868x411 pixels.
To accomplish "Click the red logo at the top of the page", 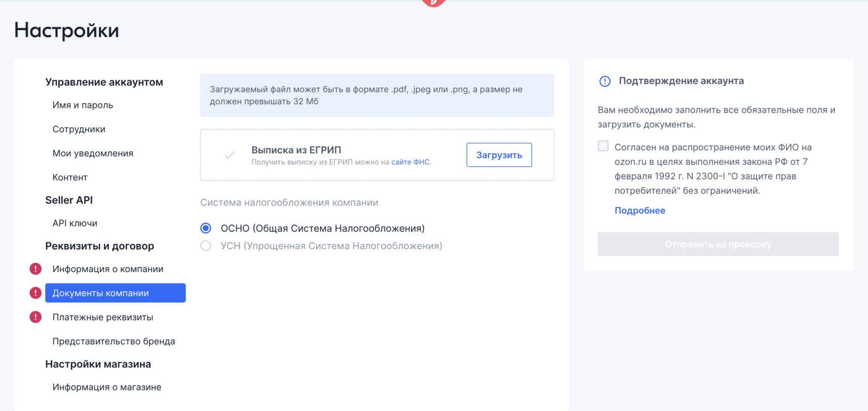I will [433, 3].
